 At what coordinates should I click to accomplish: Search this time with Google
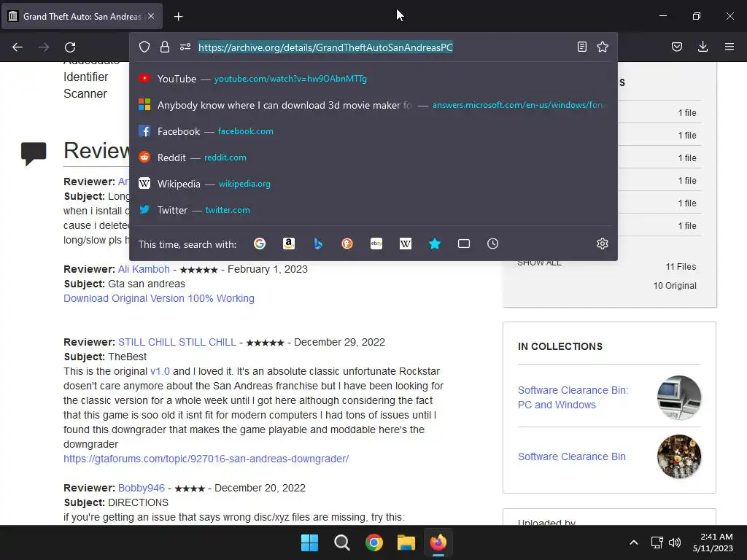pos(260,244)
